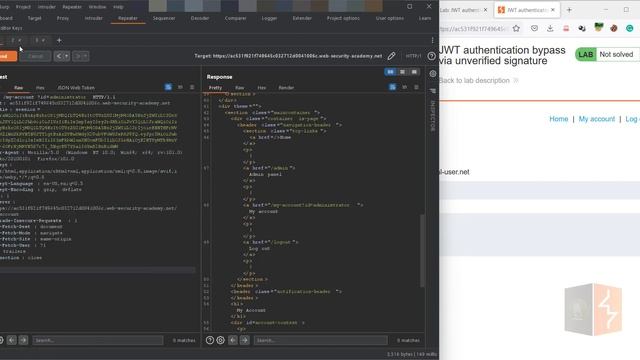Open JSON Web Token tab in Request

(76, 88)
